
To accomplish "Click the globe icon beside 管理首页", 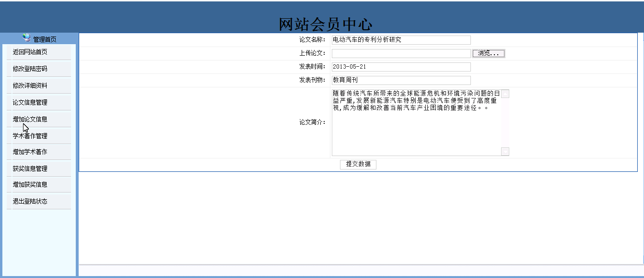I will click(x=26, y=38).
